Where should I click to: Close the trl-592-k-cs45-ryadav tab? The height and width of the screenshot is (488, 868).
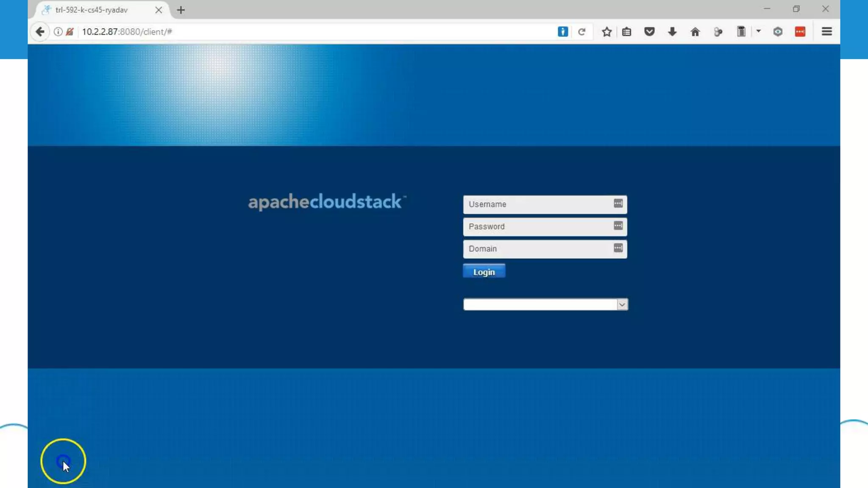pyautogui.click(x=159, y=10)
